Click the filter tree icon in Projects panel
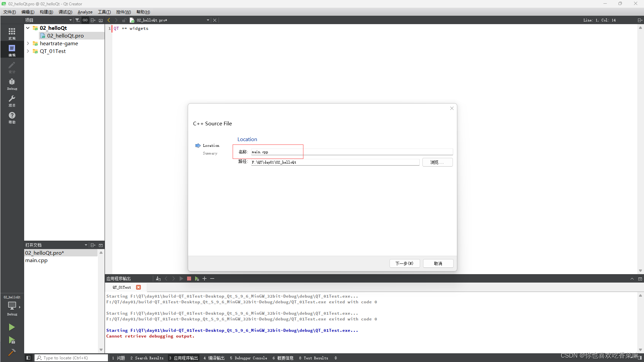 pos(77,20)
